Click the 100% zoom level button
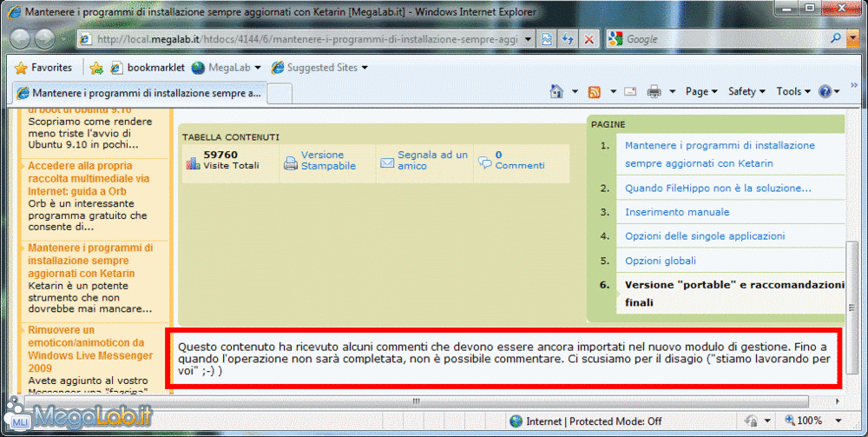Image resolution: width=868 pixels, height=437 pixels. tap(804, 421)
